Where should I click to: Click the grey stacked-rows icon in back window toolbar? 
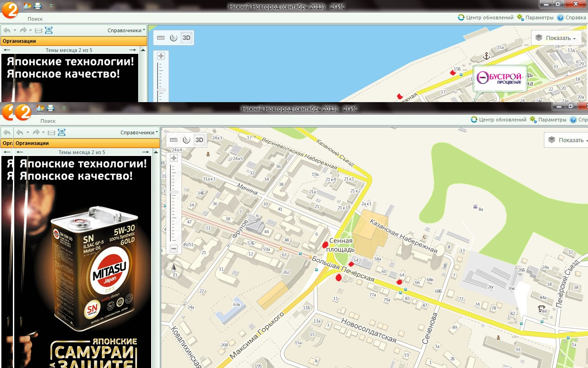coord(39,30)
